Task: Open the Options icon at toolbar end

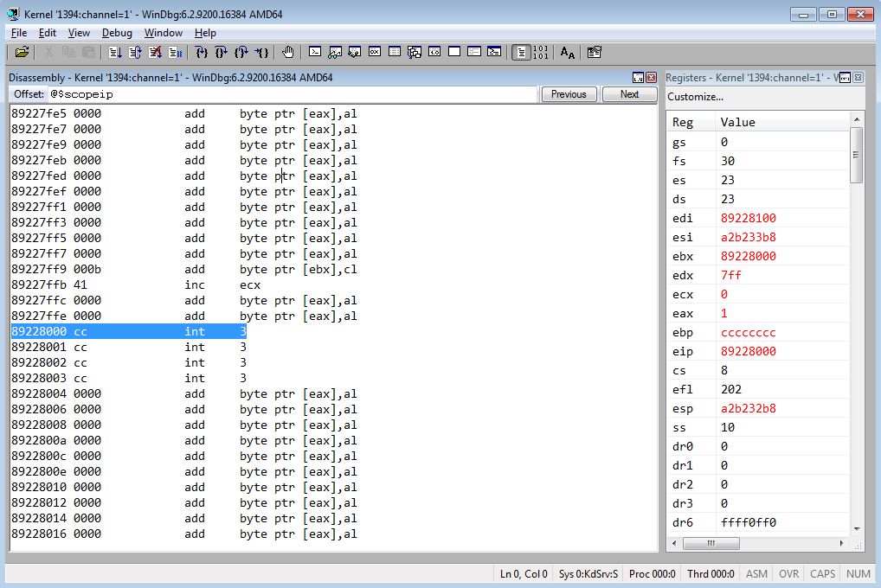Action: tap(594, 53)
